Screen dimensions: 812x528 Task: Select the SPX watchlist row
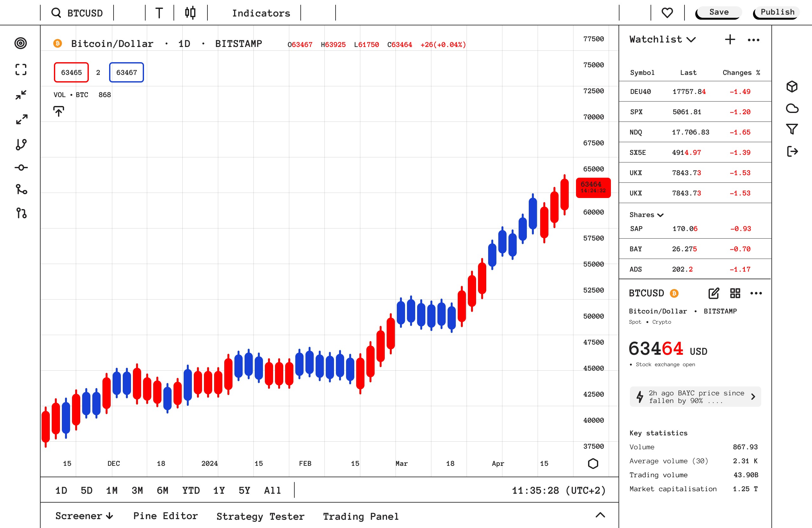pyautogui.click(x=695, y=112)
